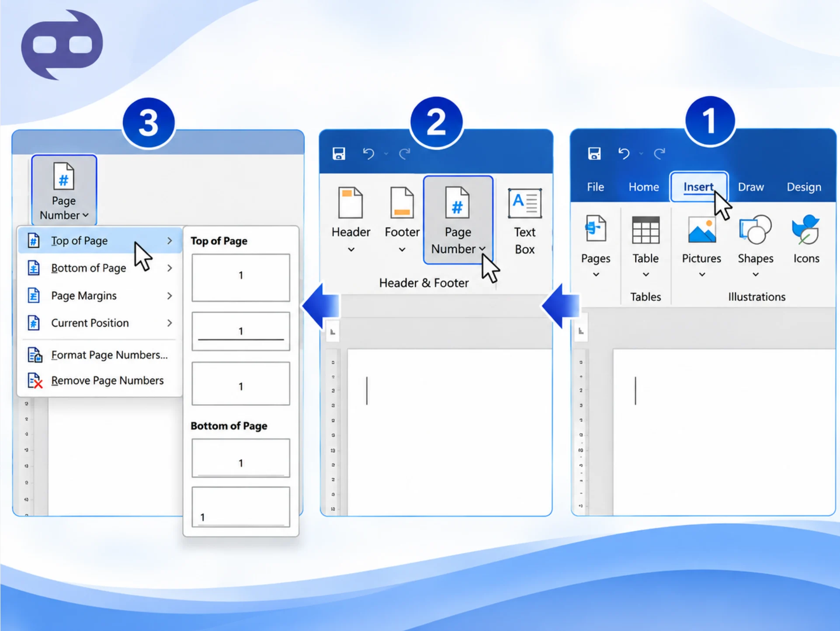Click the Undo icon in panel 2
The height and width of the screenshot is (631, 840).
368,153
